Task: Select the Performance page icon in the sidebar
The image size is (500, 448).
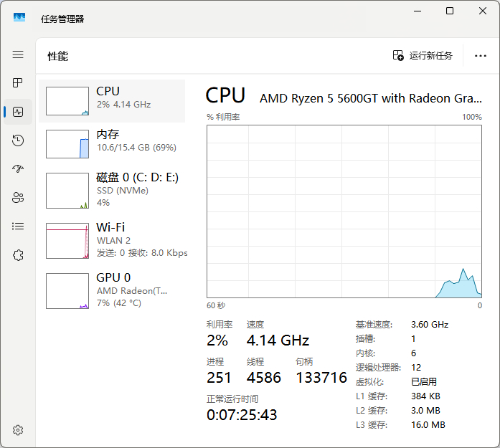Action: 18,112
